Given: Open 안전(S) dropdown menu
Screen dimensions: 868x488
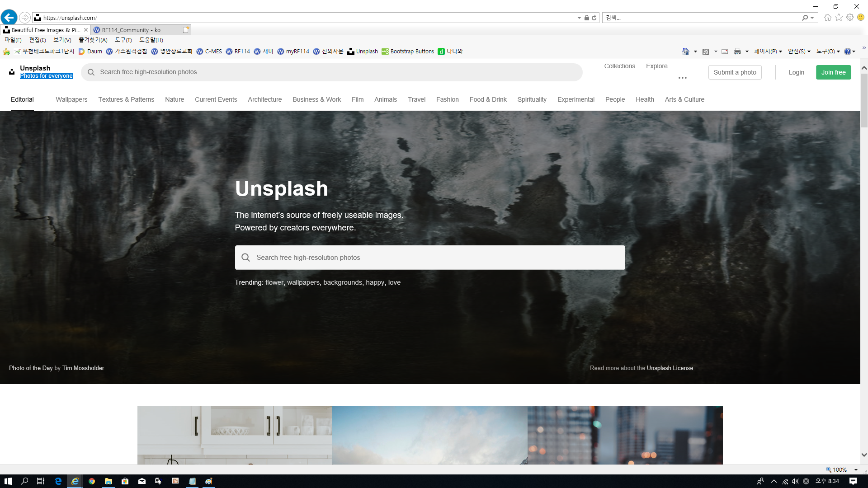Looking at the screenshot, I should tap(799, 52).
